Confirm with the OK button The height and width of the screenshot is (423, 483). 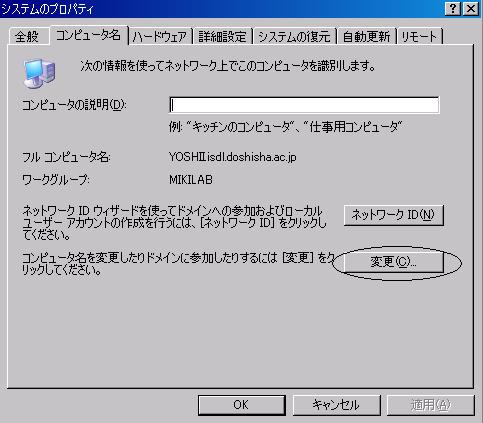[242, 405]
